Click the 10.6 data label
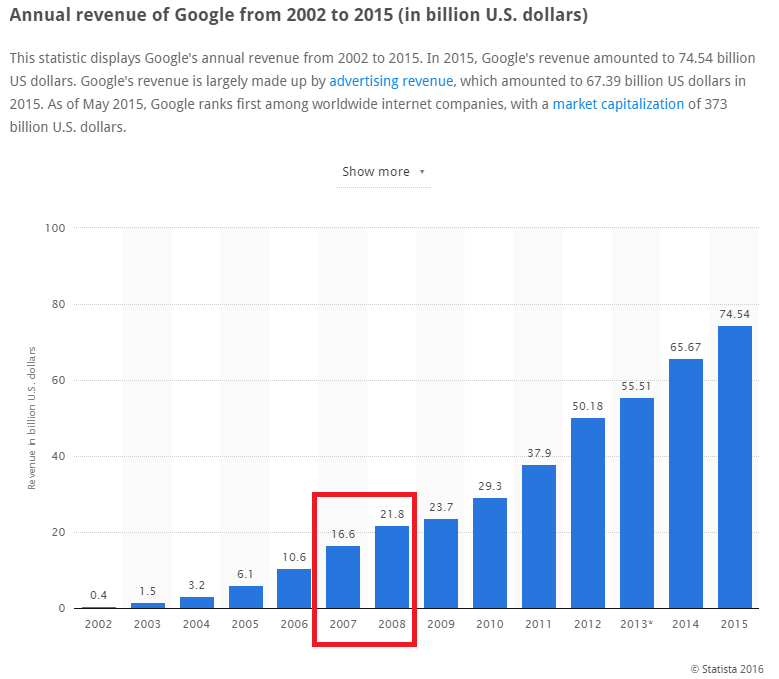 [x=294, y=557]
